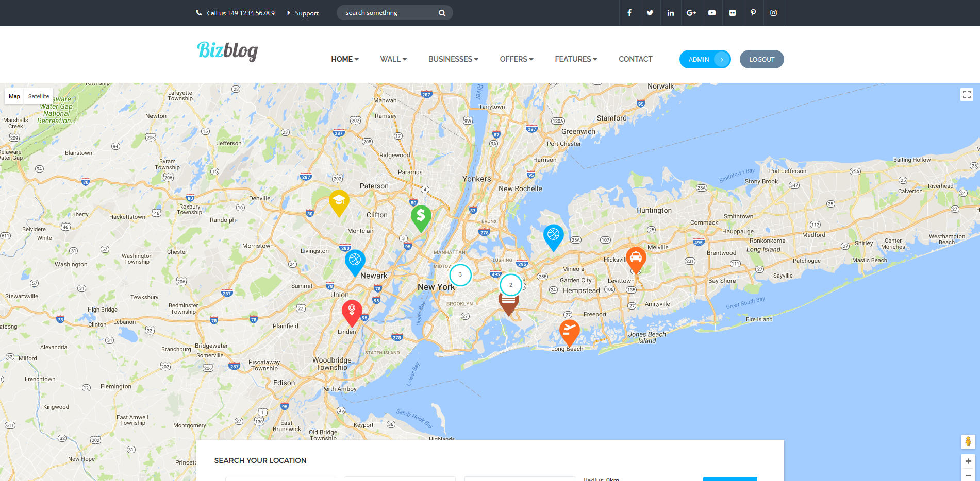Open the WALL menu item
The height and width of the screenshot is (481, 980).
tap(393, 59)
